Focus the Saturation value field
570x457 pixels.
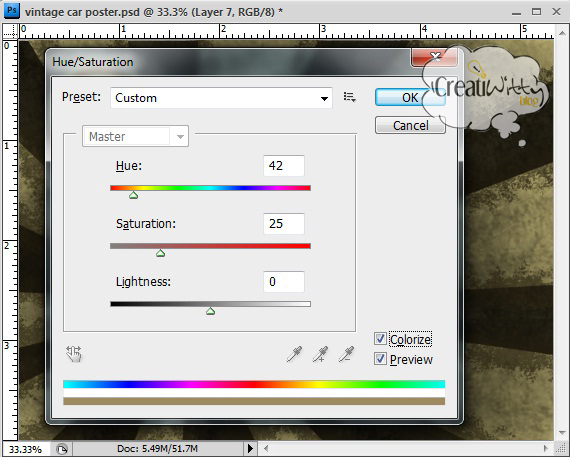284,224
